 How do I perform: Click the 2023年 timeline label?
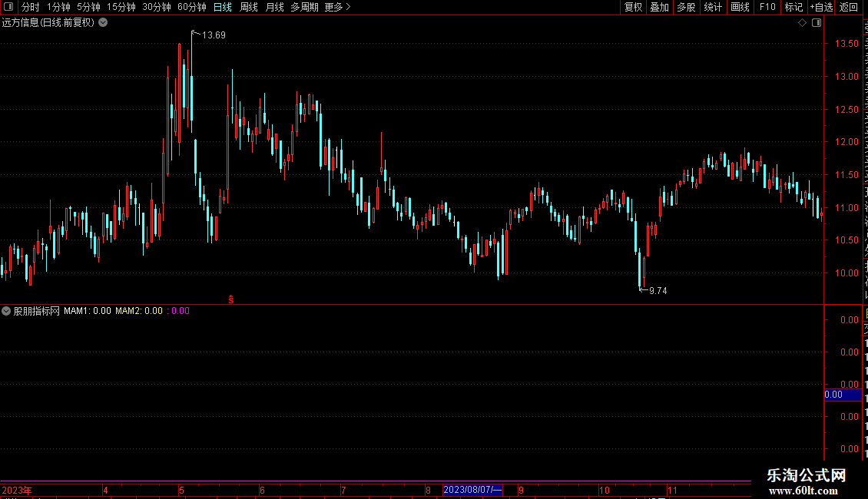(x=17, y=490)
